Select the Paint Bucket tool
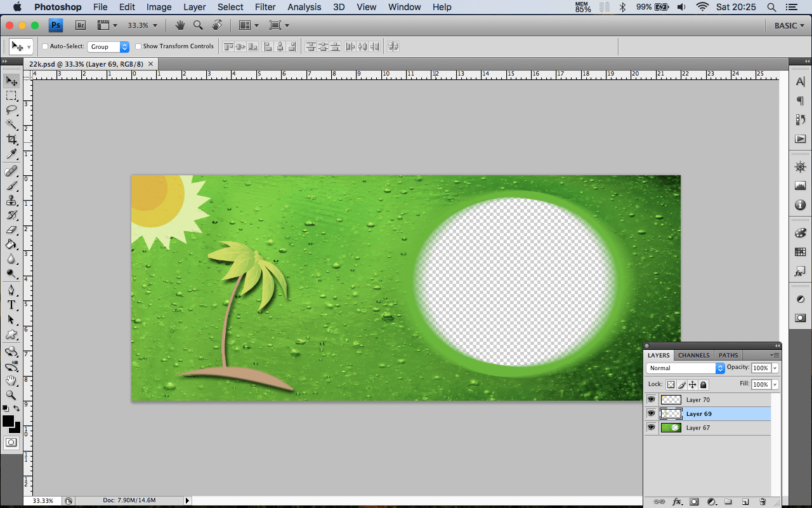 pyautogui.click(x=11, y=244)
